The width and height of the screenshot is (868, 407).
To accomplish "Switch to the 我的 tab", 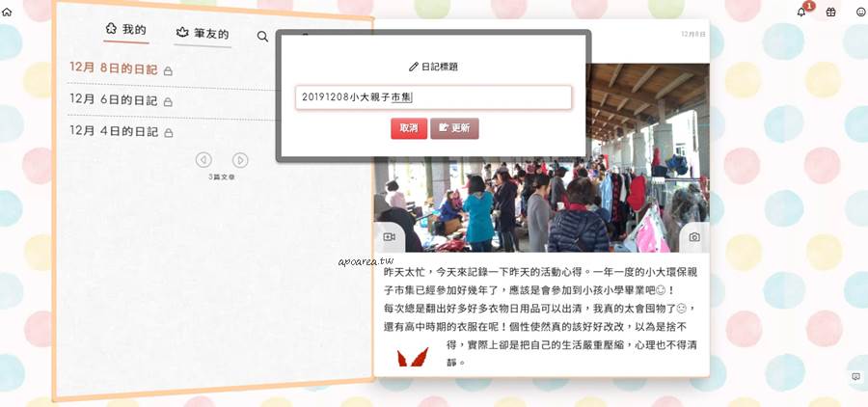I will click(x=126, y=30).
